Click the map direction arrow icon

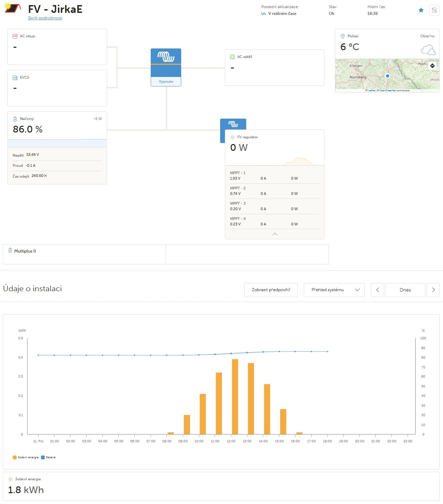pyautogui.click(x=433, y=66)
